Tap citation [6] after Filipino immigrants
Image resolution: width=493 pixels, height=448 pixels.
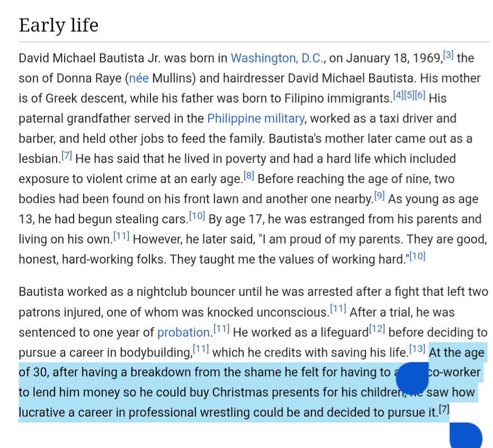[x=420, y=95]
